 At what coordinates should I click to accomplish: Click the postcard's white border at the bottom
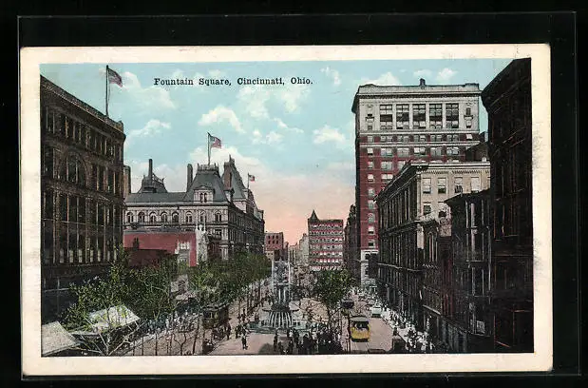pos(285,363)
